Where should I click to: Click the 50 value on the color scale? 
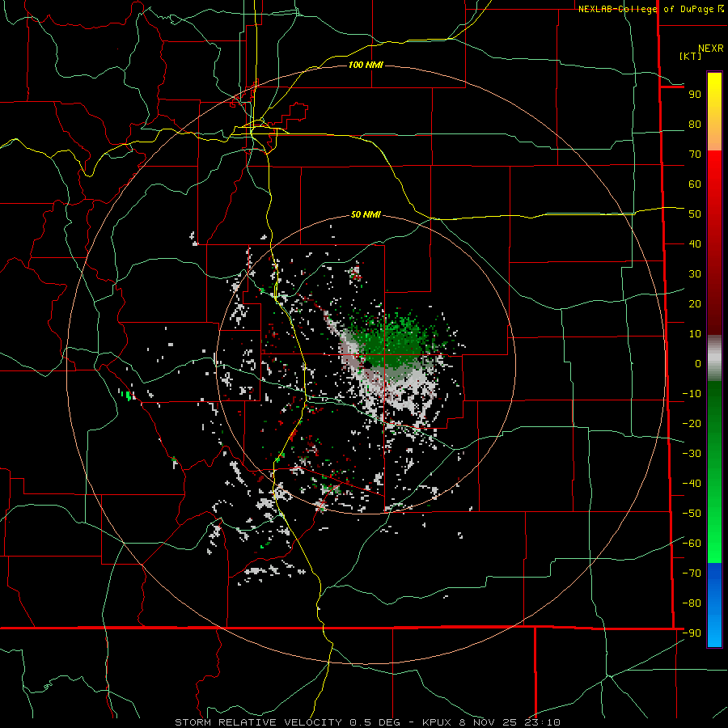[x=695, y=214]
